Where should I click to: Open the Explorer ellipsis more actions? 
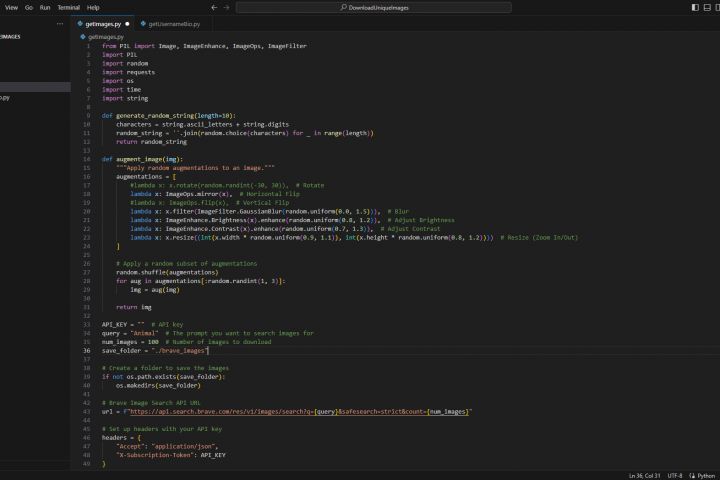pyautogui.click(x=60, y=23)
